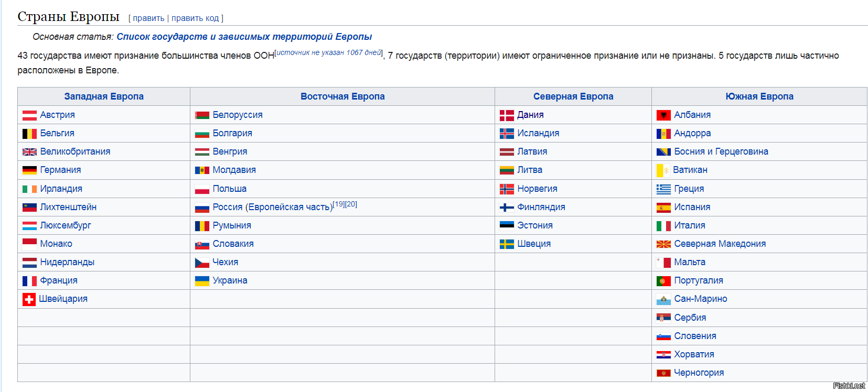
Task: Click the United Kingdom flag next to Великобритания
Action: [29, 152]
